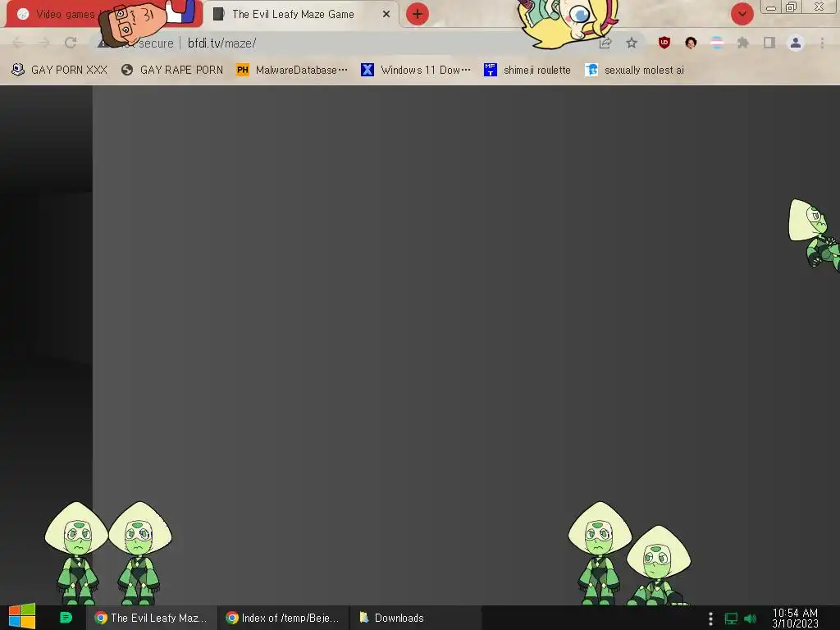Open the volume speaker tray icon
Image resolution: width=840 pixels, height=630 pixels.
click(751, 619)
